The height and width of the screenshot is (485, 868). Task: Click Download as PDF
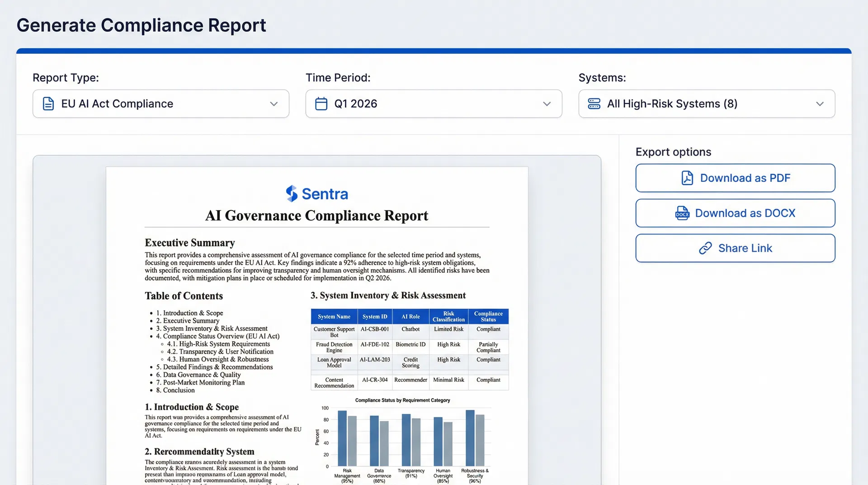click(735, 178)
